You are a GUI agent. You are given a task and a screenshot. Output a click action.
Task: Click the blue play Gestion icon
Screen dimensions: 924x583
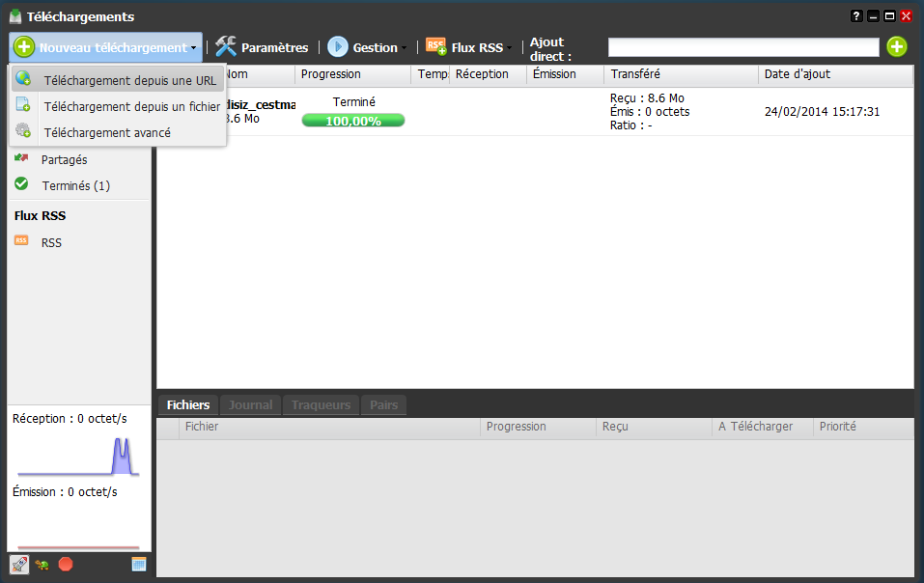[338, 47]
